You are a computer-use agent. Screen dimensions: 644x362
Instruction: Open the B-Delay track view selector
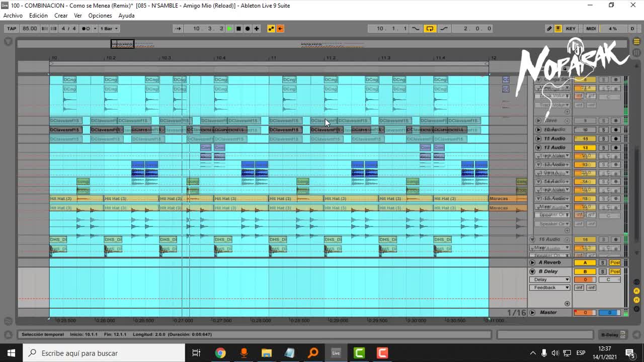(x=613, y=335)
